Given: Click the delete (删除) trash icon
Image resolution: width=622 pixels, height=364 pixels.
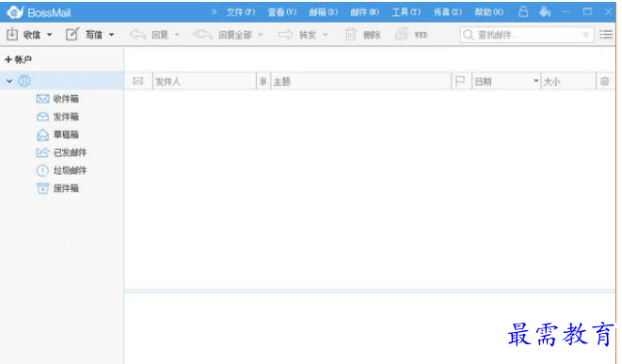Looking at the screenshot, I should click(351, 35).
